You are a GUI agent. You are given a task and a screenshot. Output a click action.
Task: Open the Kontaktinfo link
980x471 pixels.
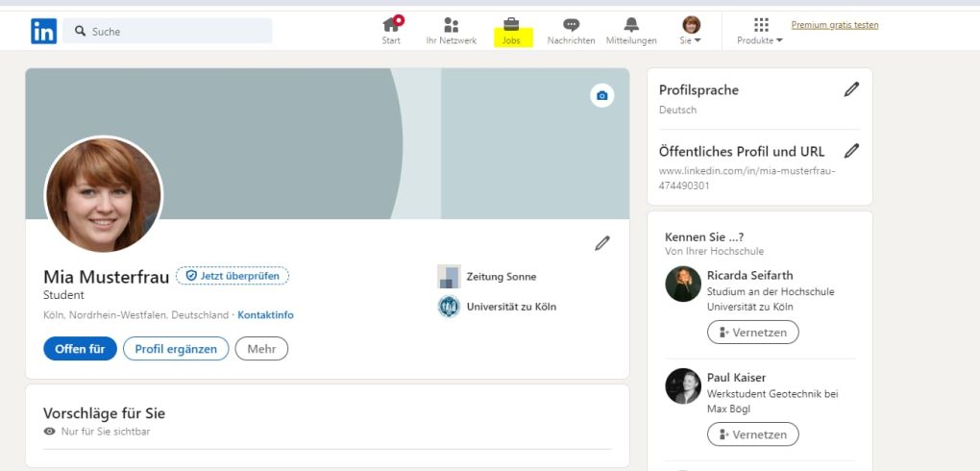(265, 315)
